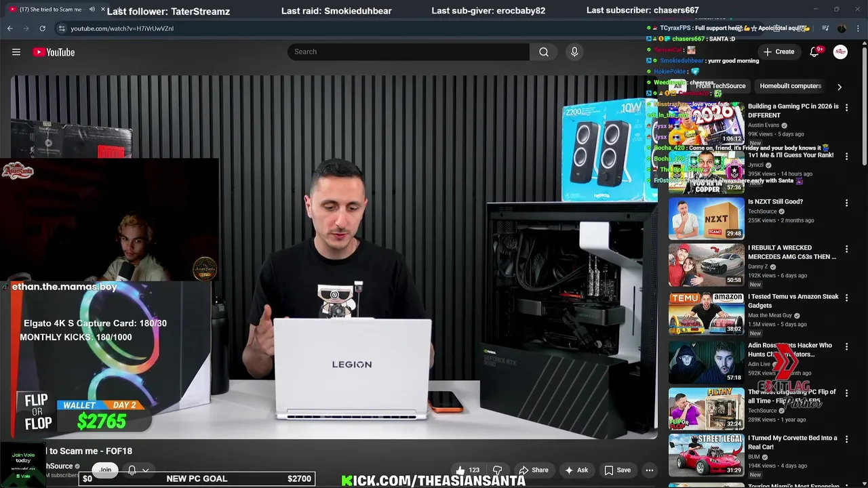Open options menu for "Building a Gaming PC in 2026"
Screen dimensions: 868x488
pos(846,107)
